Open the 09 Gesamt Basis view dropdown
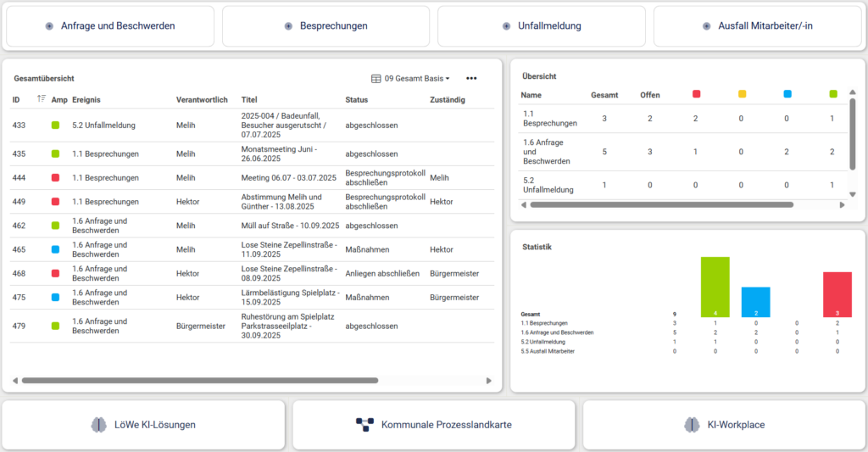This screenshot has width=868, height=452. [416, 79]
